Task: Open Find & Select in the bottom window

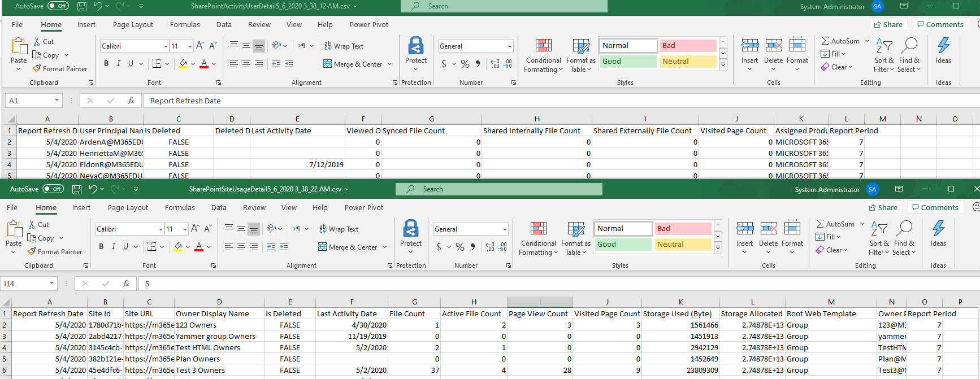Action: coord(904,238)
